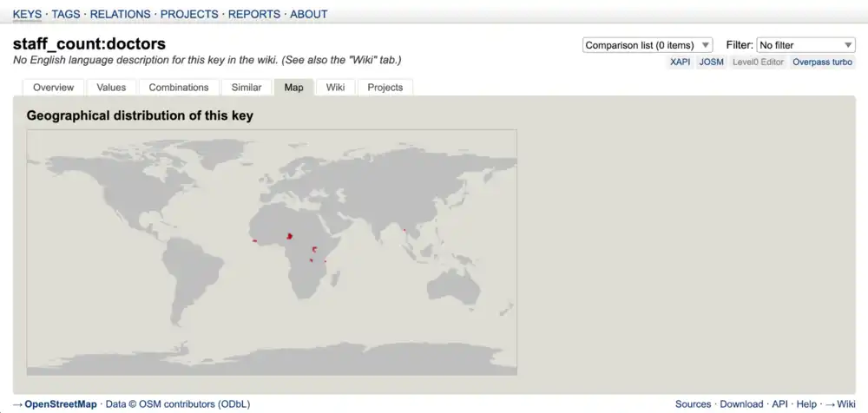The width and height of the screenshot is (868, 413).
Task: Click the world distribution map image
Action: coord(272,252)
